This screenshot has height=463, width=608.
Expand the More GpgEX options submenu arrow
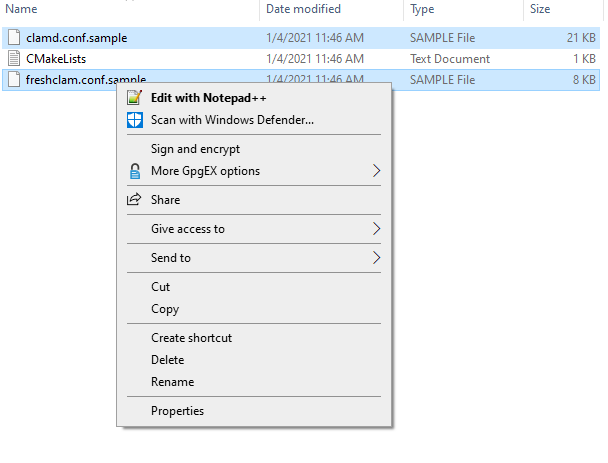point(376,171)
